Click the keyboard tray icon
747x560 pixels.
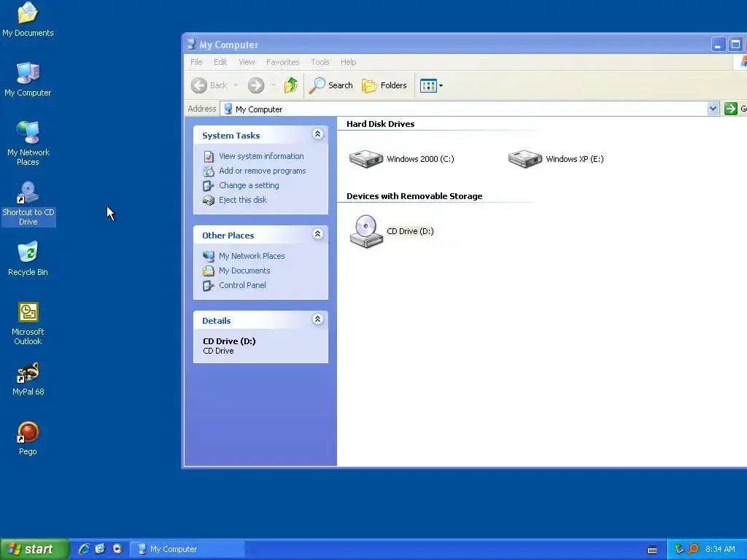(x=652, y=550)
